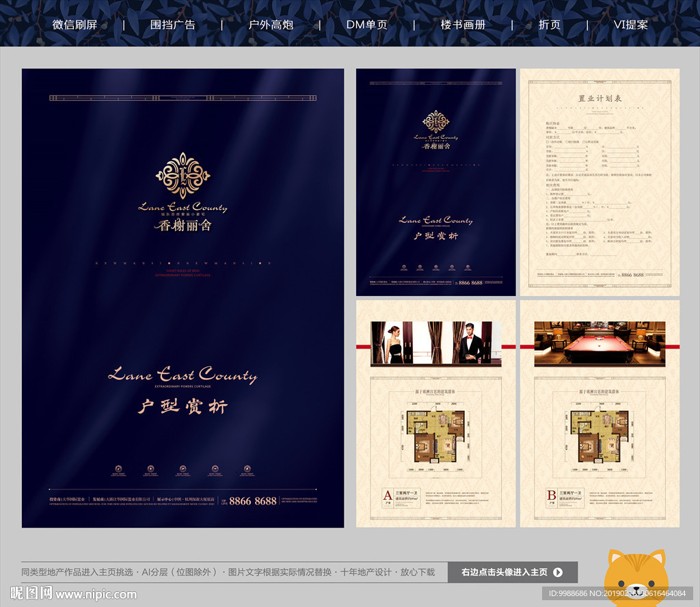Click 8866 8688 on the small blue cover
Image resolution: width=700 pixels, height=607 pixels.
[470, 282]
